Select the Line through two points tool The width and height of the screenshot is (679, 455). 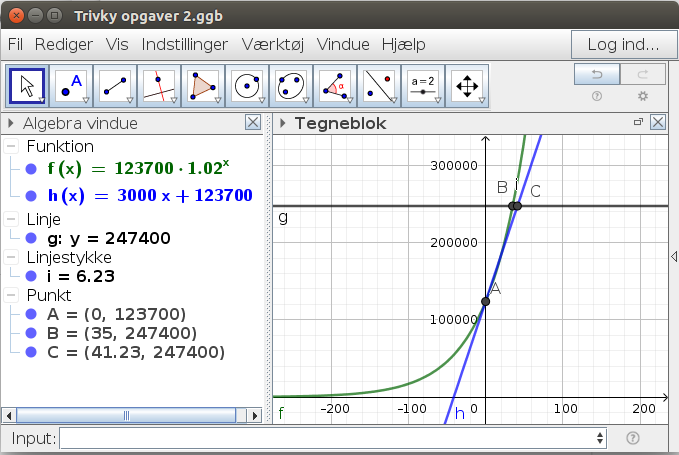(x=115, y=86)
